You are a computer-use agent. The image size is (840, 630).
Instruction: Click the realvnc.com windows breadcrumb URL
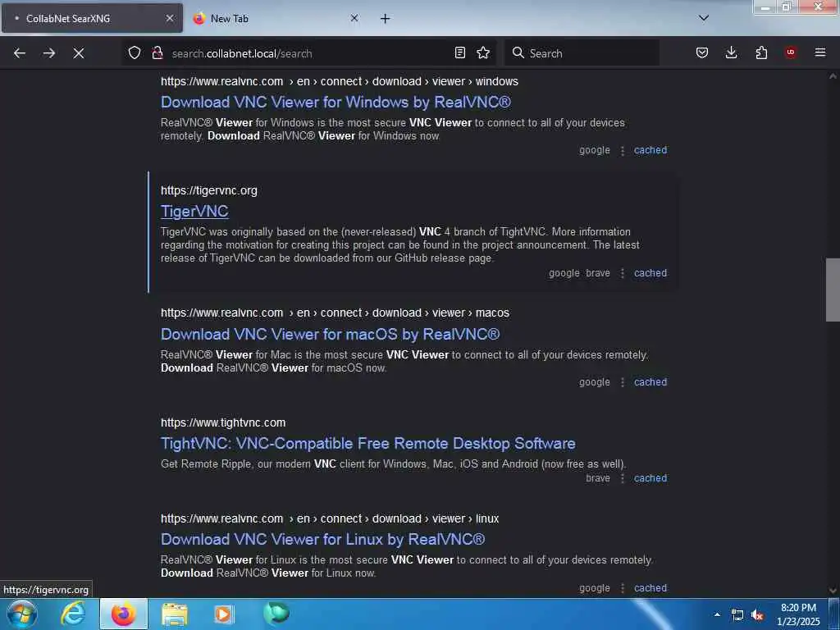point(339,81)
